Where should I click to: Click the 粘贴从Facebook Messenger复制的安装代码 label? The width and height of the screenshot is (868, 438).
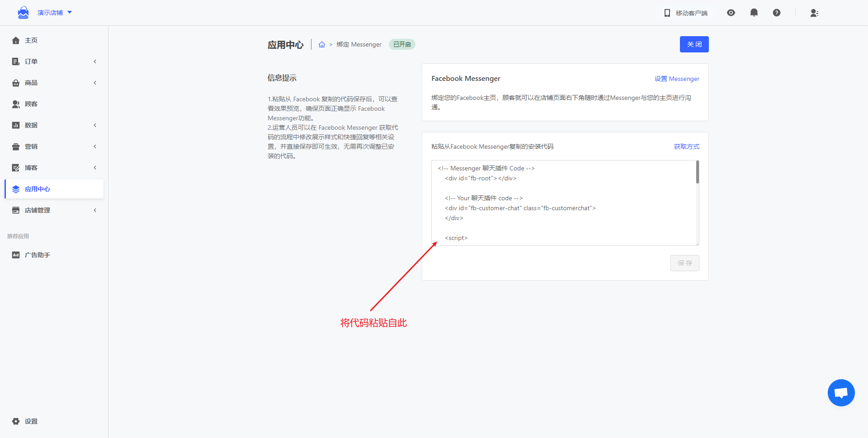coord(492,146)
